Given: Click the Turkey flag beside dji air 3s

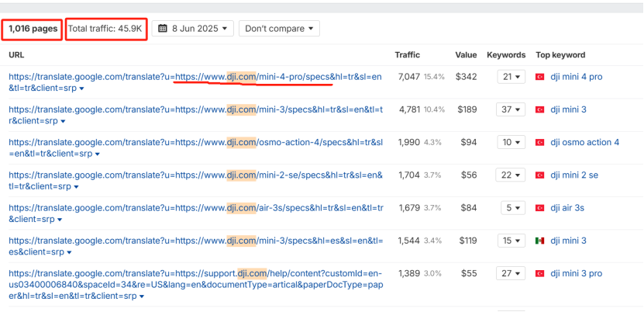Looking at the screenshot, I should click(x=540, y=209).
